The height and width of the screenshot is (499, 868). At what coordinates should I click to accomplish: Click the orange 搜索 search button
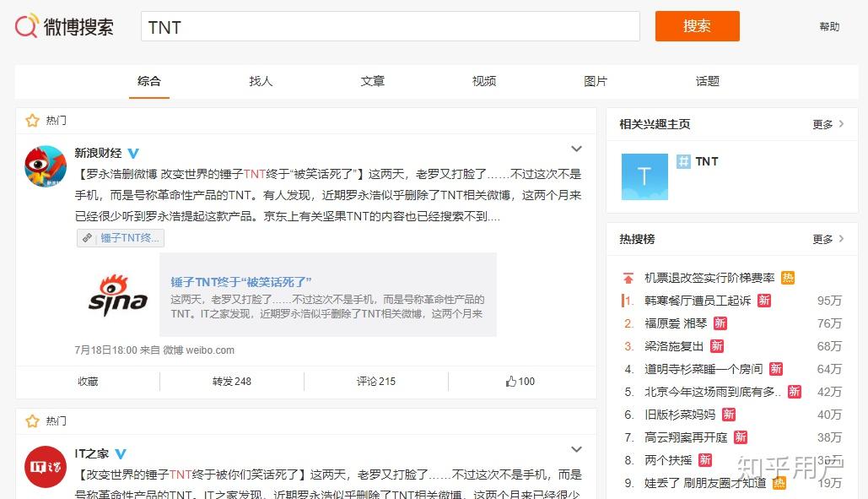coord(697,26)
